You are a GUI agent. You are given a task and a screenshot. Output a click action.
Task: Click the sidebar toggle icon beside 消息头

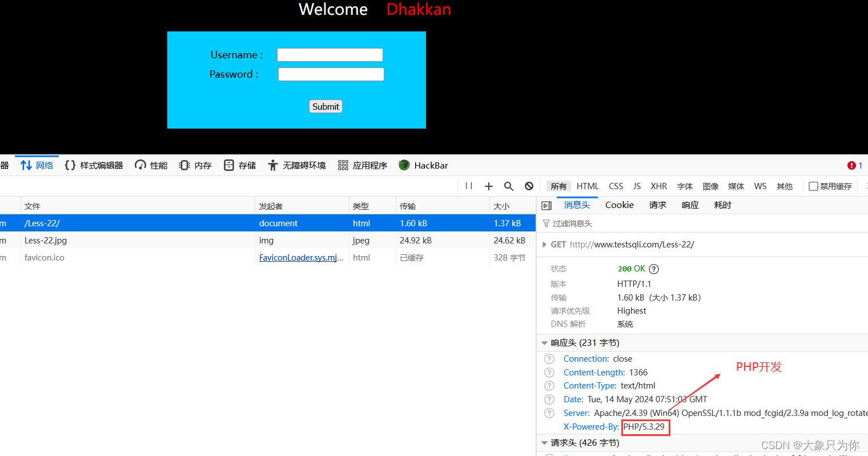pos(546,206)
